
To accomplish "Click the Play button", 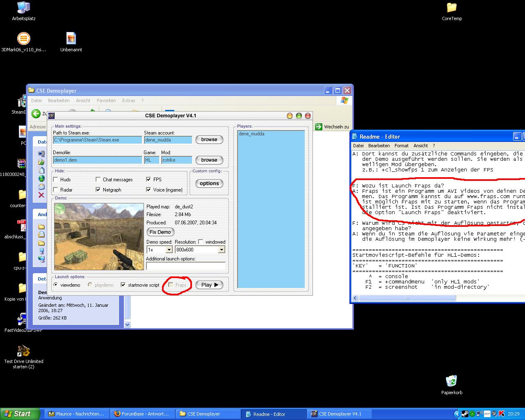I will click(x=209, y=285).
